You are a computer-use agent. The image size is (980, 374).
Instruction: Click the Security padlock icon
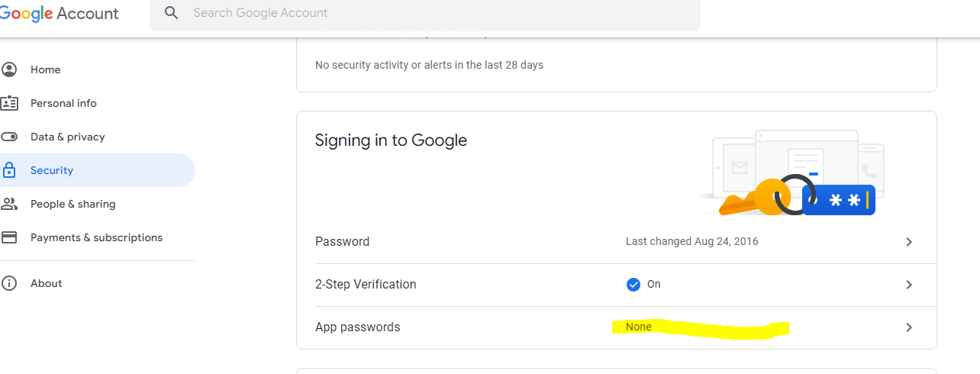click(9, 170)
